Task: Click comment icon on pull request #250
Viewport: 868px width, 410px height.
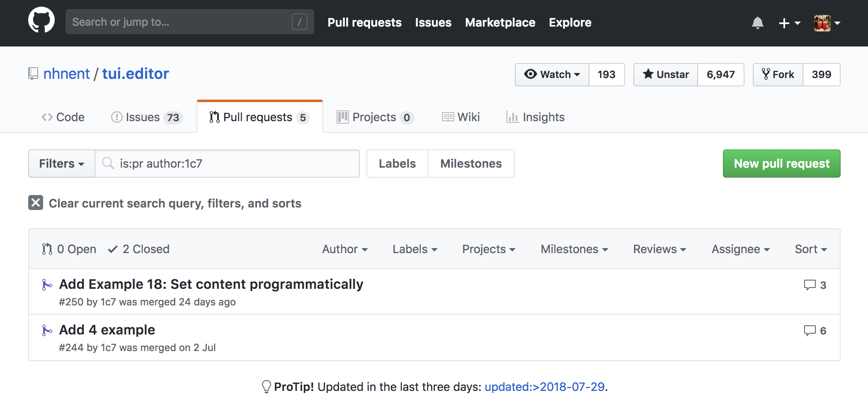Action: point(810,285)
